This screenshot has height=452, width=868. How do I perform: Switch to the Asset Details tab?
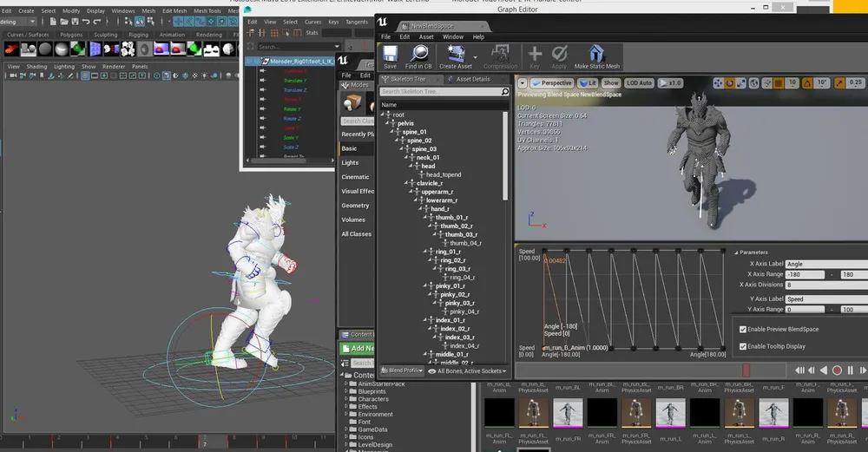pyautogui.click(x=473, y=79)
